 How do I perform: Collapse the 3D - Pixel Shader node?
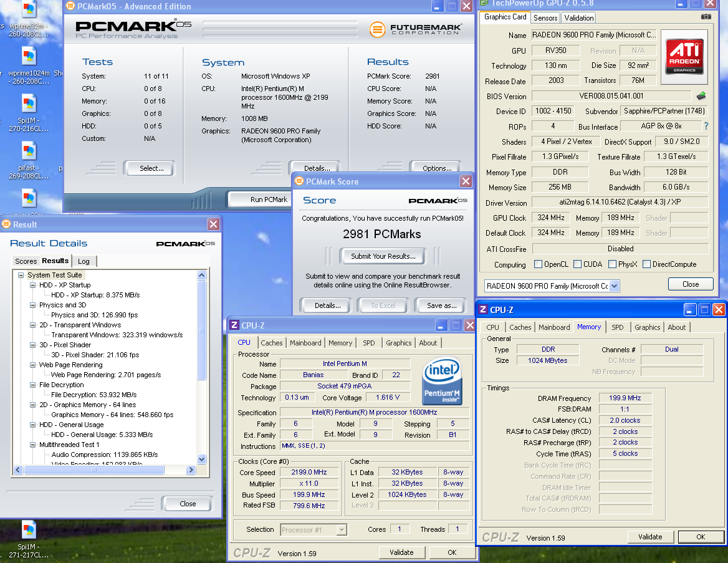point(32,345)
